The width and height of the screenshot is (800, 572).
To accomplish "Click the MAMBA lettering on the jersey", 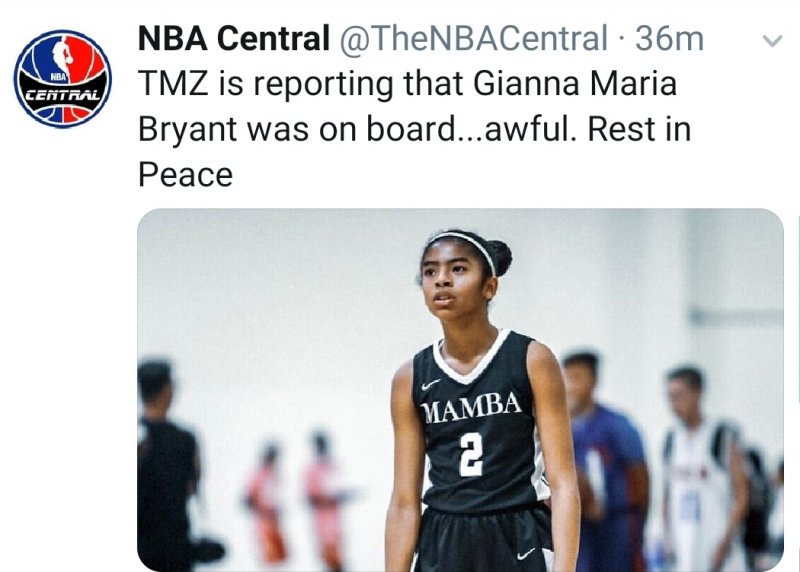I will click(x=472, y=407).
